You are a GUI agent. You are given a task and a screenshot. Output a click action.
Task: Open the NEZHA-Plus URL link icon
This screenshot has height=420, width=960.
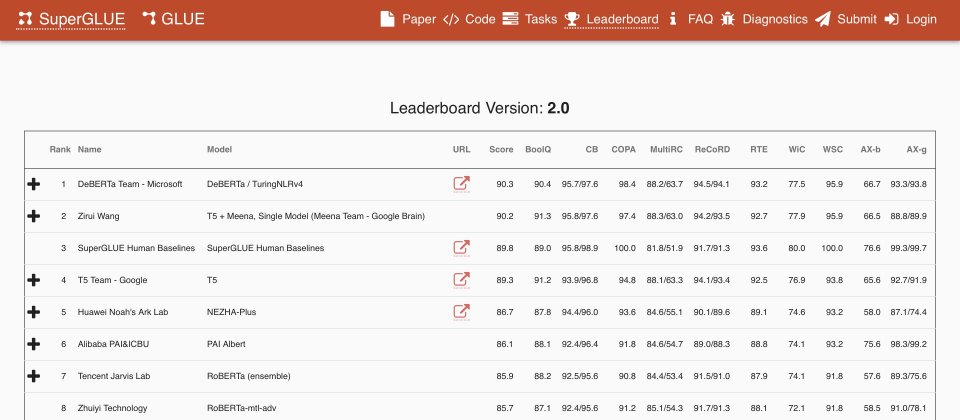[462, 312]
